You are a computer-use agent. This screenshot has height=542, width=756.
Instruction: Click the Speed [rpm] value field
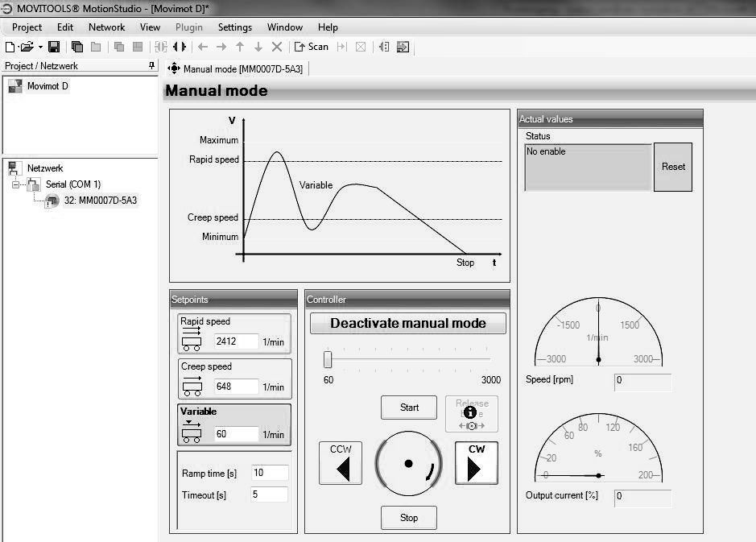(x=642, y=382)
